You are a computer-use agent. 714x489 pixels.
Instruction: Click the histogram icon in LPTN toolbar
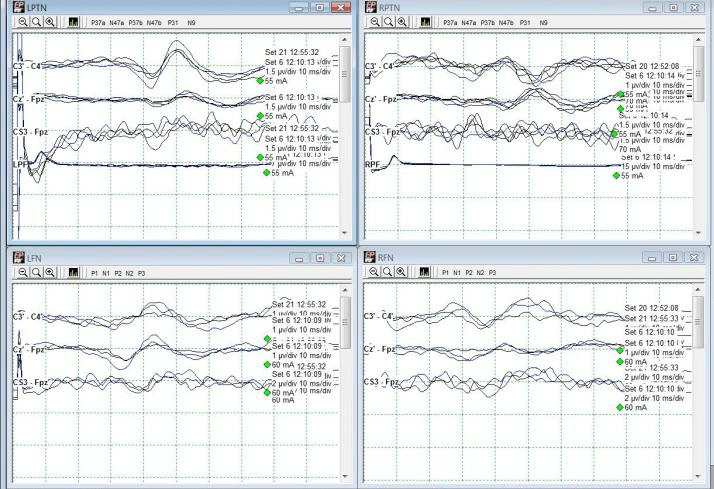pos(73,21)
